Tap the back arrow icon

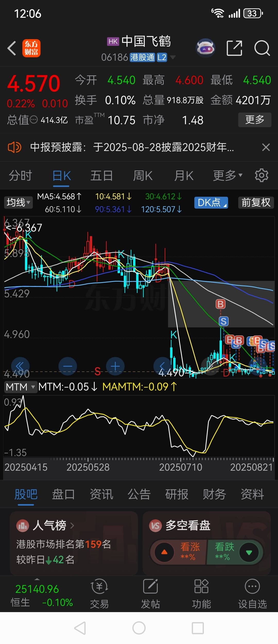tap(12, 48)
